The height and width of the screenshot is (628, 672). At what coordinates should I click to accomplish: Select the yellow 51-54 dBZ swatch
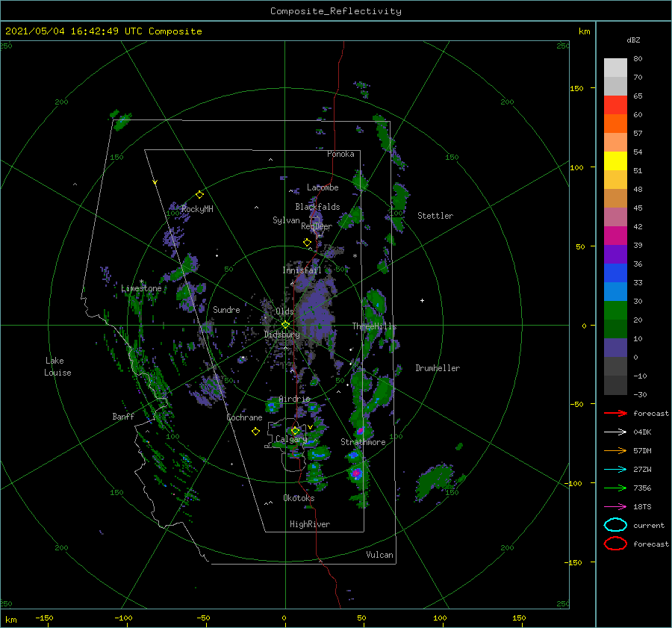click(x=615, y=161)
